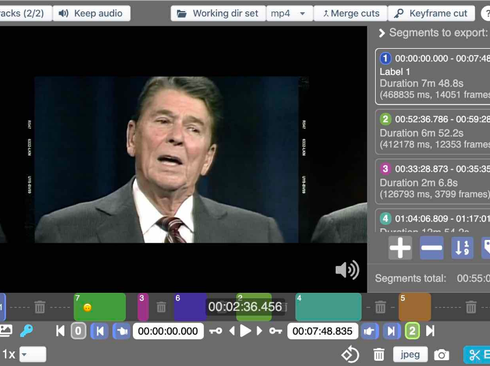Sort segments with the sort order icon
This screenshot has width=490, height=366.
coord(462,248)
